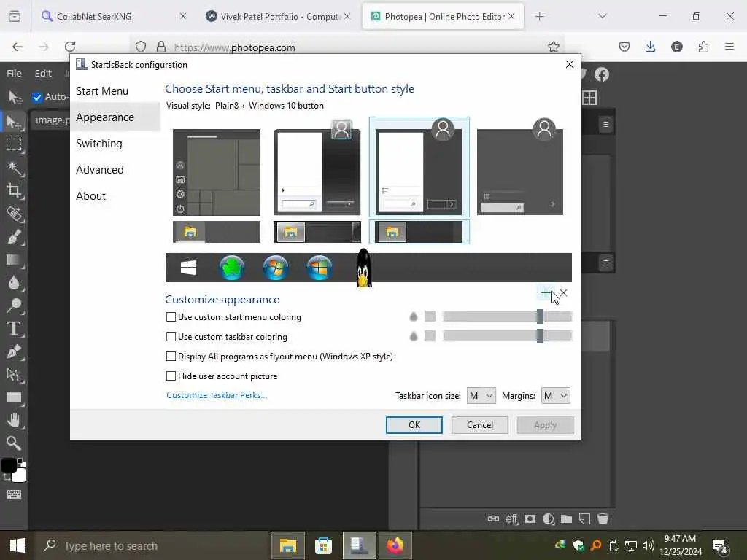Select Photopea's Type tool
This screenshot has width=747, height=560.
pos(14,329)
